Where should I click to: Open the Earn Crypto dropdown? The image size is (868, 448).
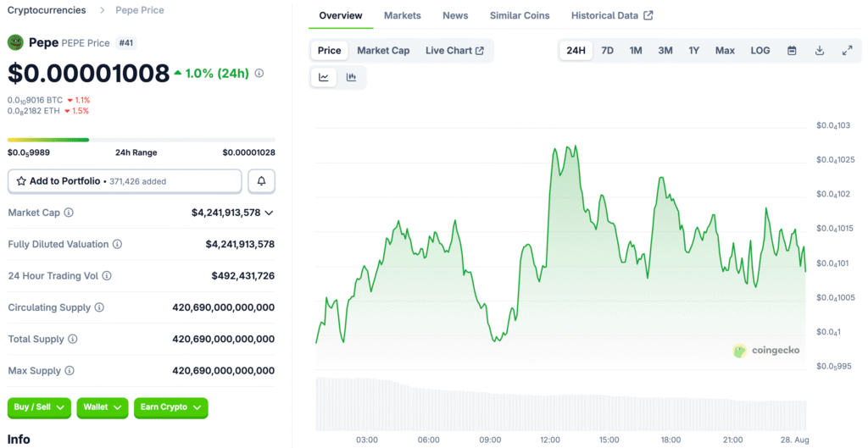(171, 407)
